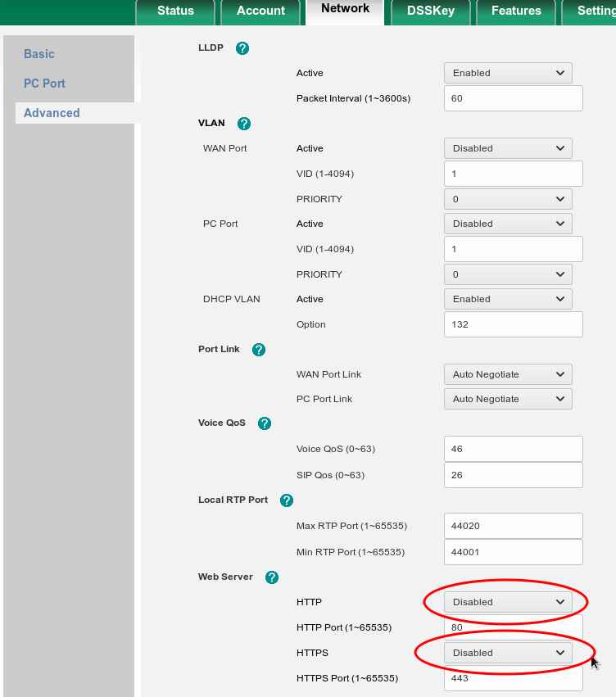Open the Port Link help icon
The image size is (616, 697).
click(x=259, y=350)
